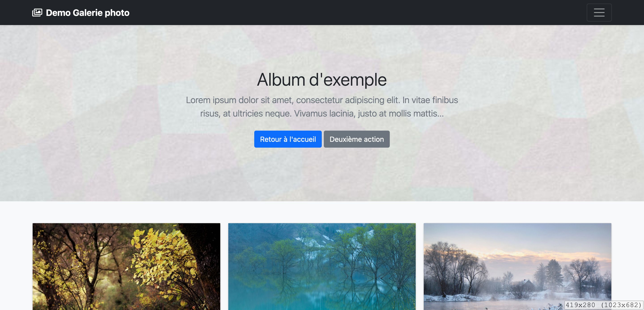Click the Retour à l'accueil button
The height and width of the screenshot is (310, 644).
pos(288,139)
